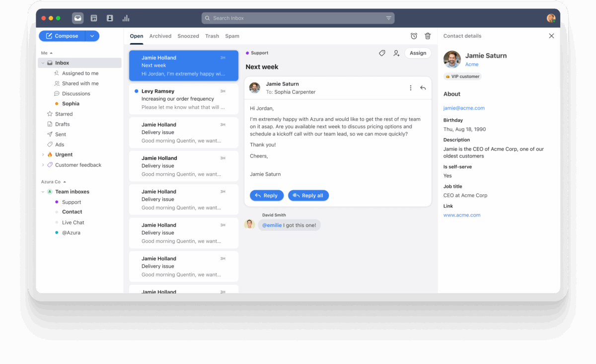This screenshot has height=364, width=596.
Task: Open the Compose dropdown arrow
Action: coord(92,36)
